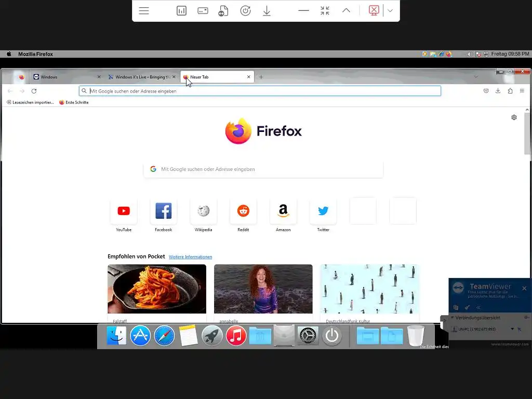Open Music app in the dock

coord(236,336)
